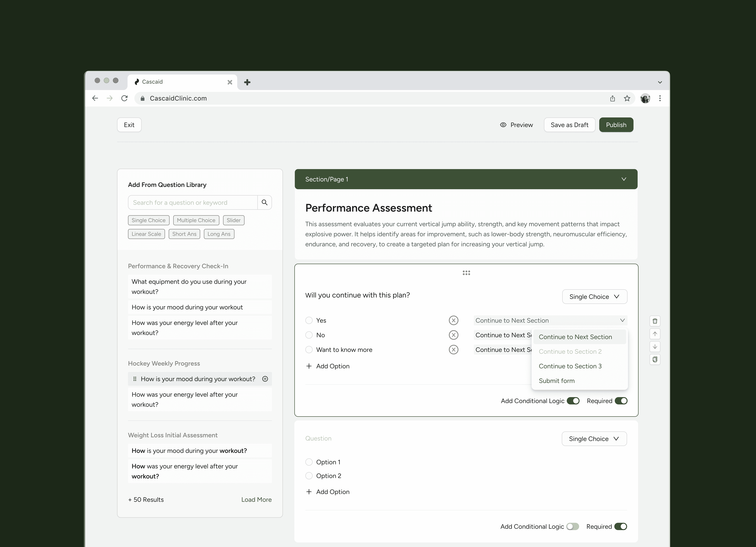
Task: Select the 'No' radio option
Action: click(309, 335)
